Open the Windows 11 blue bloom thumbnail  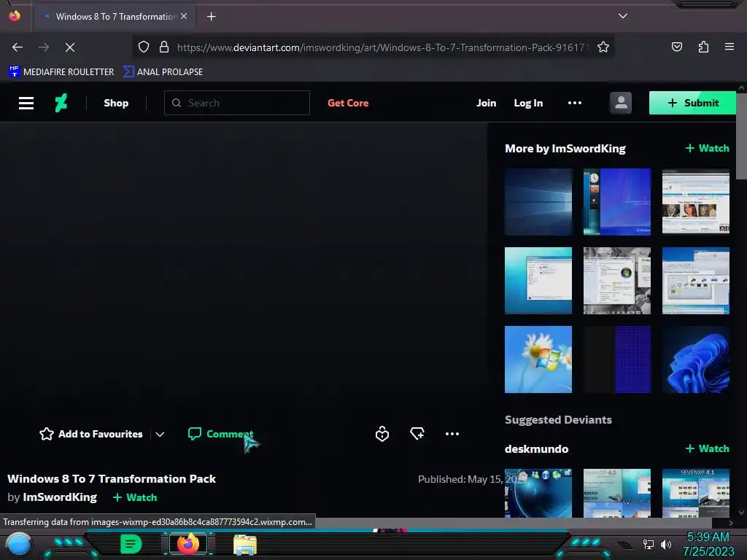tap(695, 359)
